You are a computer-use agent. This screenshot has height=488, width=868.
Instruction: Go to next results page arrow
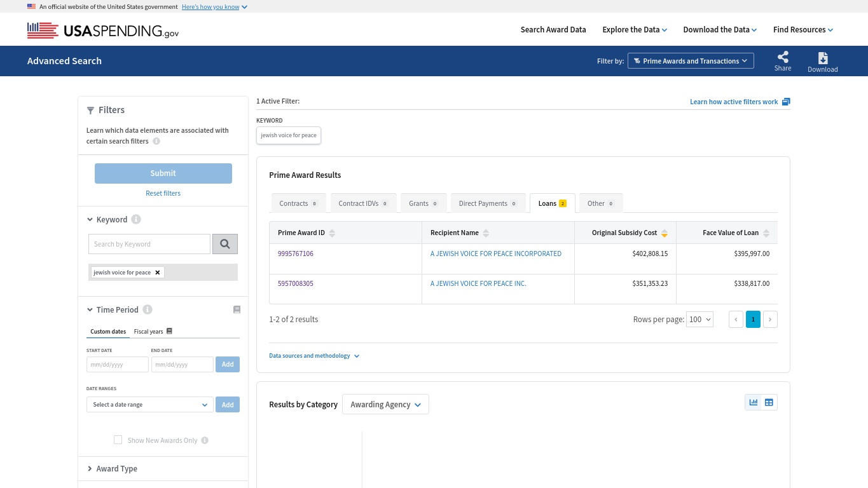770,320
